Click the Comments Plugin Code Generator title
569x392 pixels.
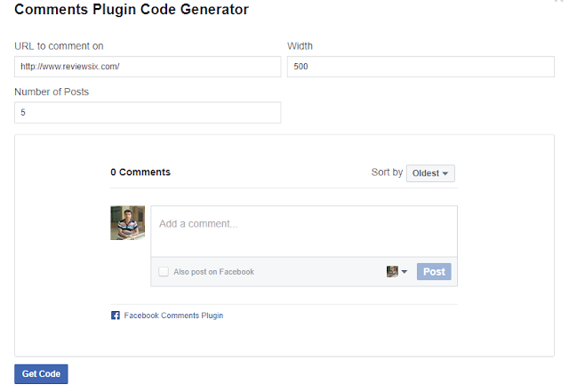tap(132, 11)
